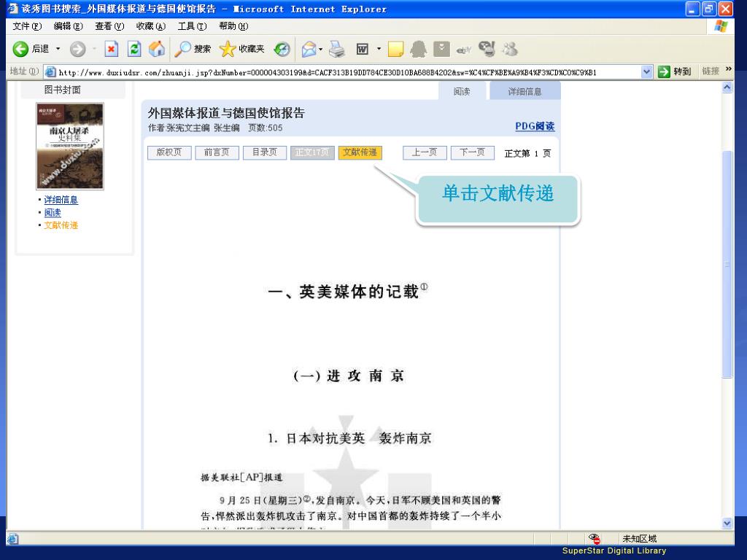Click the 版权页 button

(169, 152)
